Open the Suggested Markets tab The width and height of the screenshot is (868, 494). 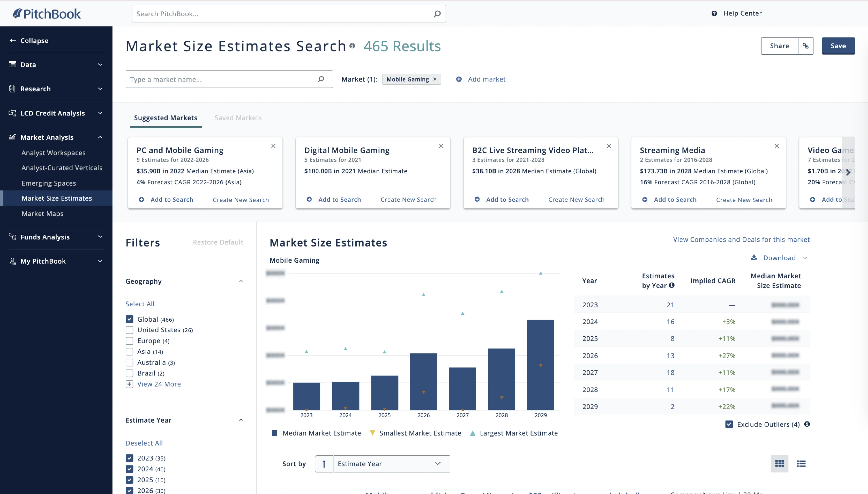coord(165,118)
